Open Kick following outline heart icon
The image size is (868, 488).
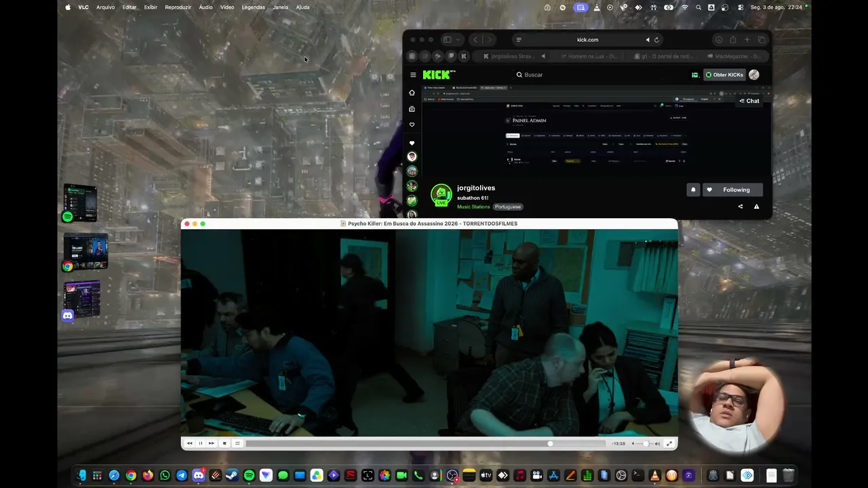pos(412,125)
